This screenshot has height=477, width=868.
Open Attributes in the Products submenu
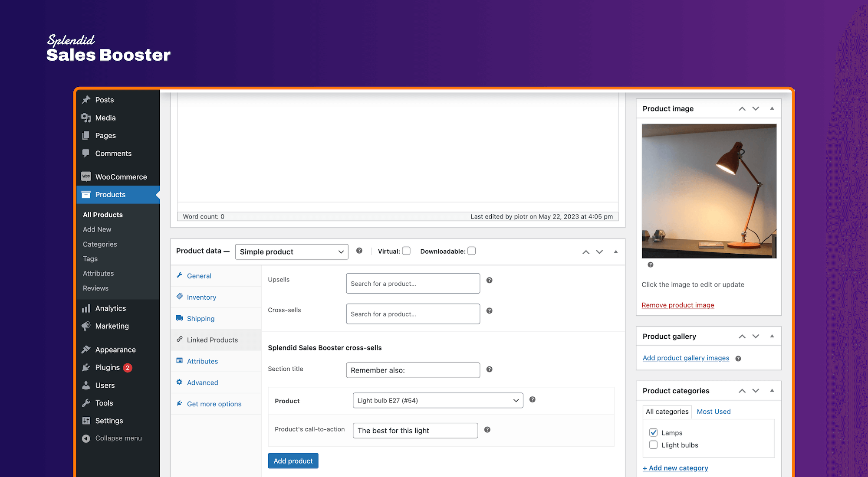(99, 273)
